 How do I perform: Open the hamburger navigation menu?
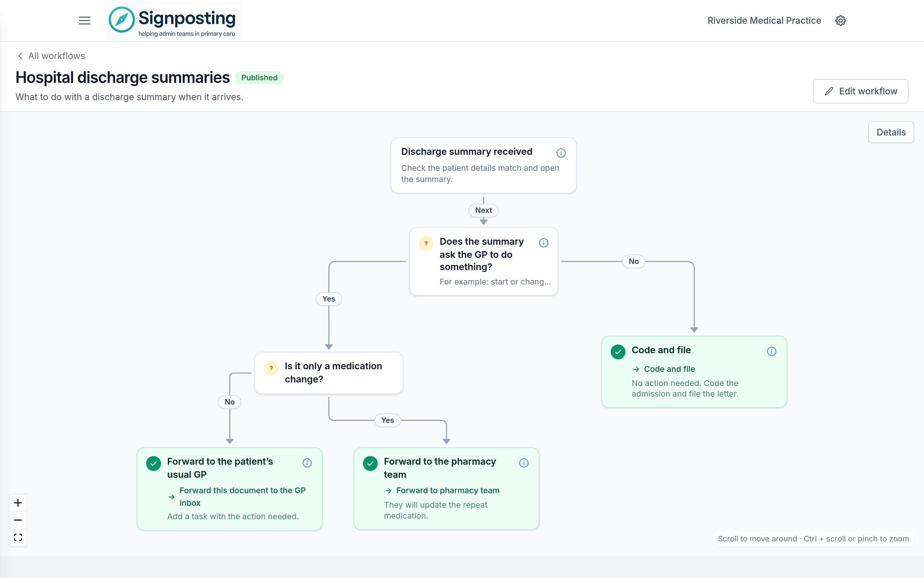coord(84,21)
